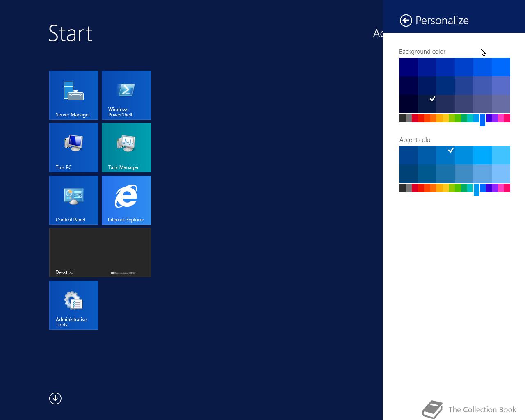Screen dimensions: 525x420
Task: Choose the bottom-right pale blue accent swatch
Action: click(x=501, y=173)
